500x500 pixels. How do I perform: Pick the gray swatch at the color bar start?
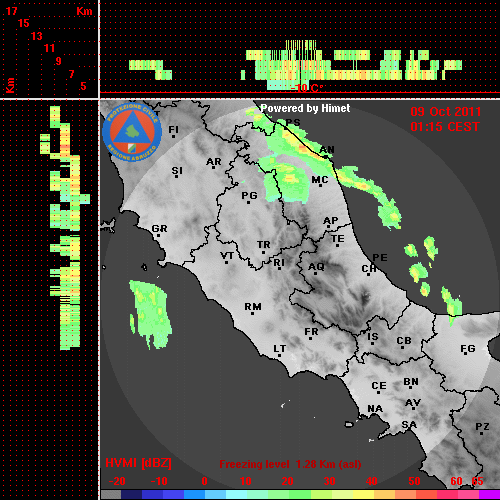[111, 495]
